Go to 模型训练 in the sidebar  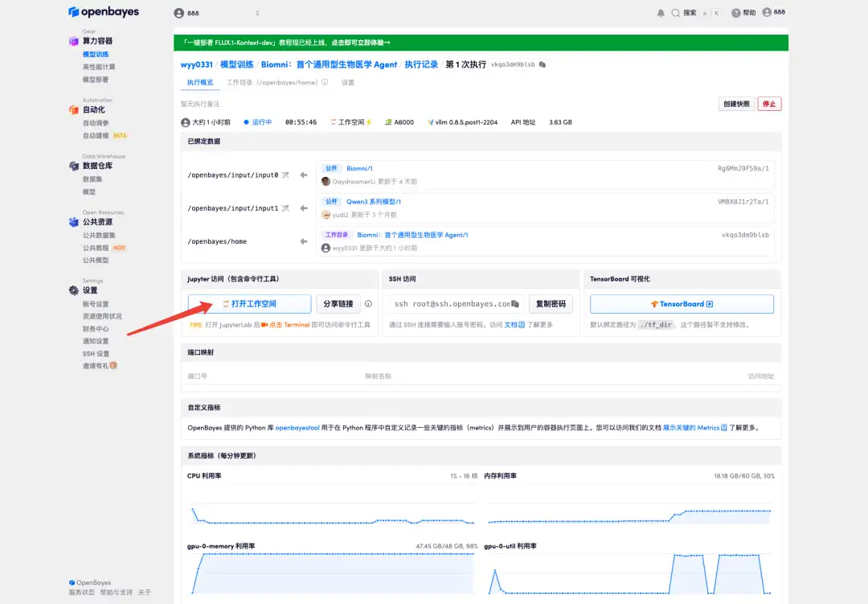96,55
